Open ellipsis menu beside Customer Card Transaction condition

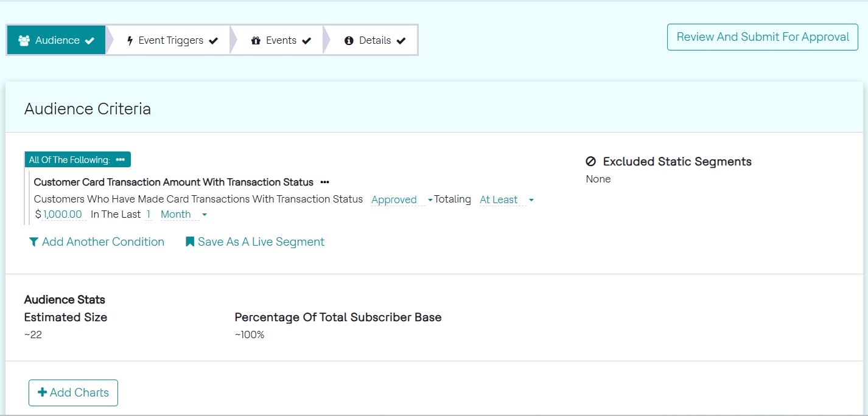click(x=324, y=182)
